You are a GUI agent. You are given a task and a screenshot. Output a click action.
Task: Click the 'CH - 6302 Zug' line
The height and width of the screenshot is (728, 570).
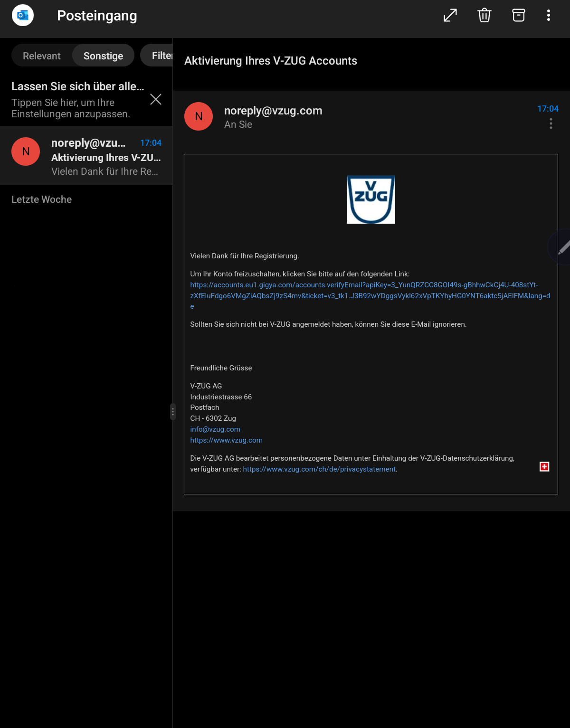point(213,418)
